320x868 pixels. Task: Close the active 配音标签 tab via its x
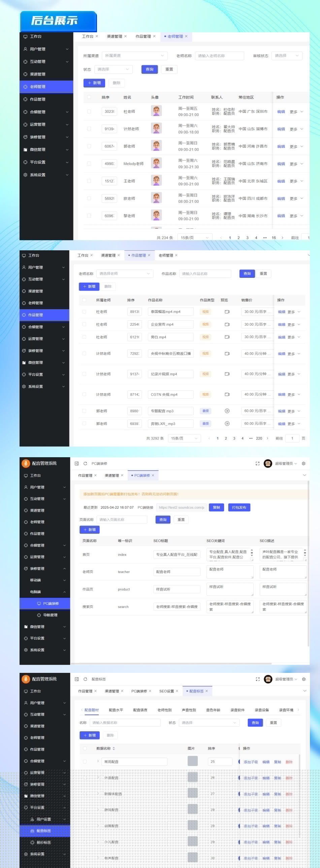(x=207, y=691)
